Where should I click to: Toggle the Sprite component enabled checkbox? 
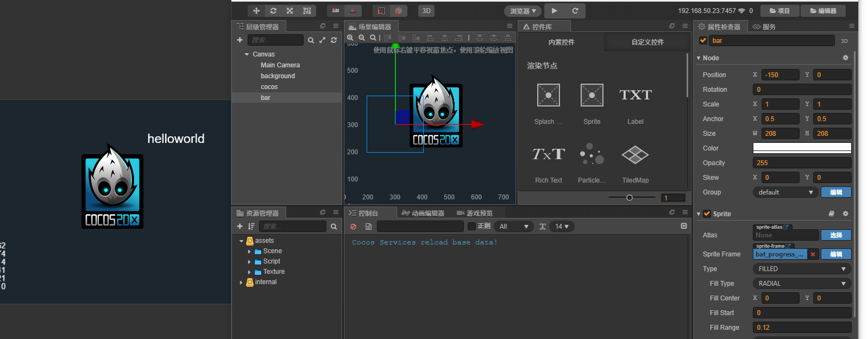pos(707,214)
